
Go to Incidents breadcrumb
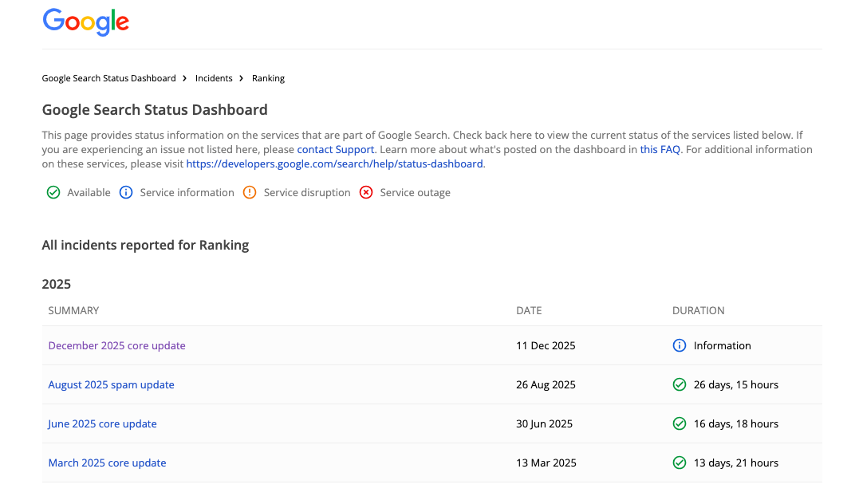pos(214,78)
